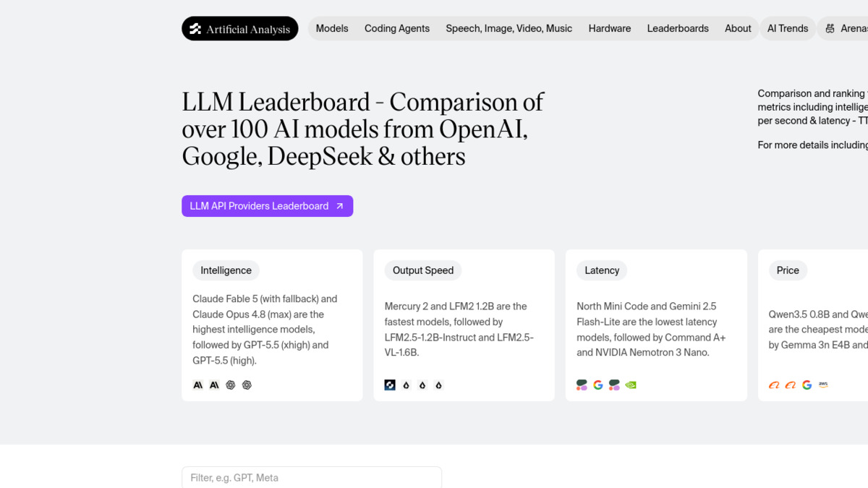The height and width of the screenshot is (488, 868).
Task: Click the Google logo in the Price card
Action: click(807, 385)
